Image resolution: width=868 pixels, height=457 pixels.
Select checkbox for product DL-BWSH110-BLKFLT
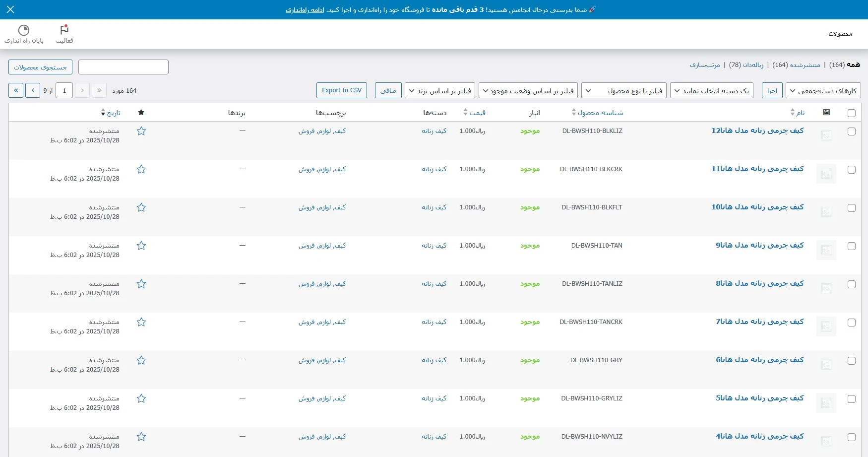852,208
